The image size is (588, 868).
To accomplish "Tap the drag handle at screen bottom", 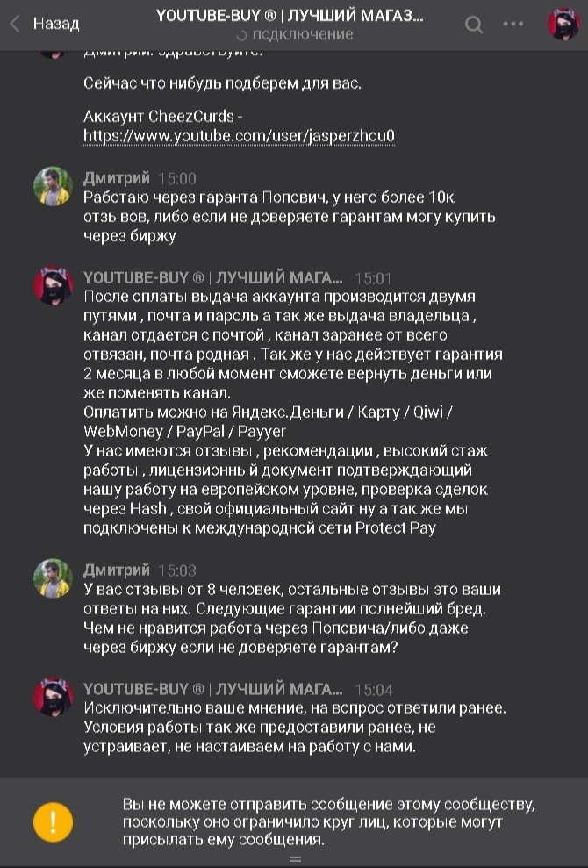I will pos(295,859).
